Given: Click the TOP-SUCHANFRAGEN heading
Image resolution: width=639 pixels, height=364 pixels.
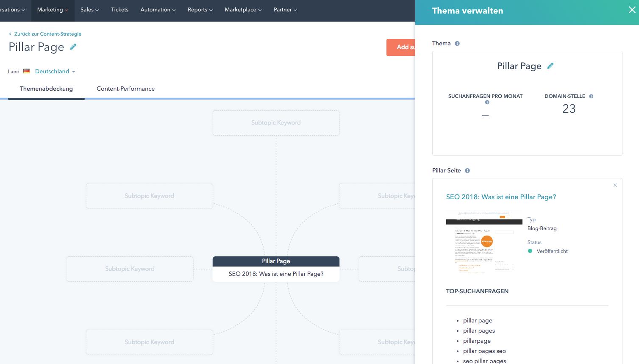Looking at the screenshot, I should tap(477, 291).
